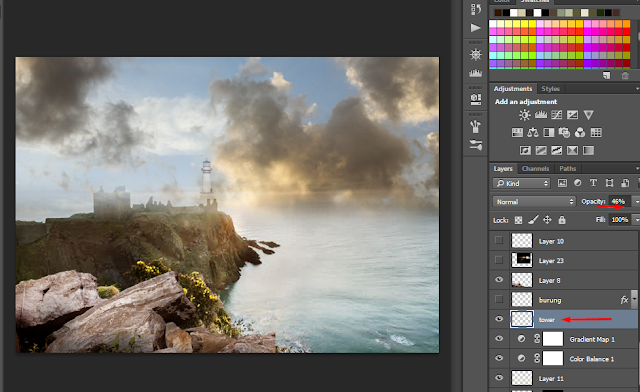Click the Opacity value field showing 46%
Image resolution: width=640 pixels, height=392 pixels.
pyautogui.click(x=619, y=202)
